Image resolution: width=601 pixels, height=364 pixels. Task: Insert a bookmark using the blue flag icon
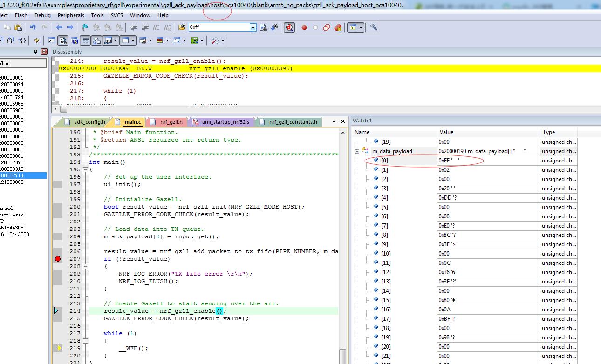point(85,27)
